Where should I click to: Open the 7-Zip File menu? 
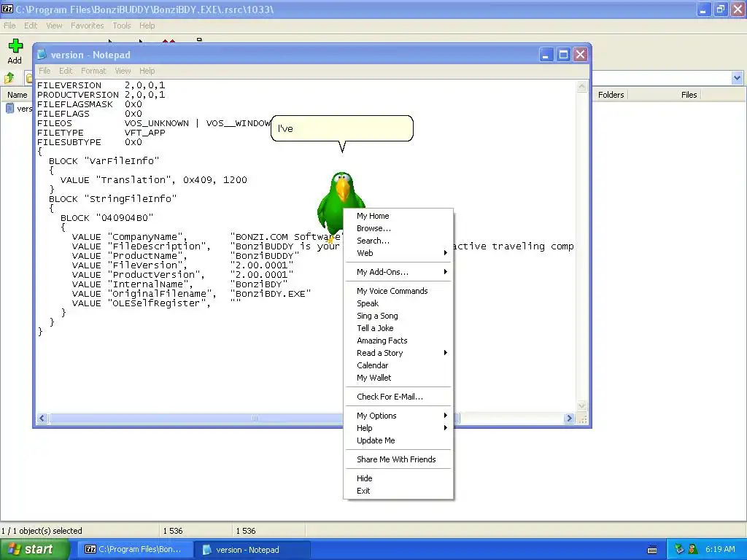tap(9, 26)
